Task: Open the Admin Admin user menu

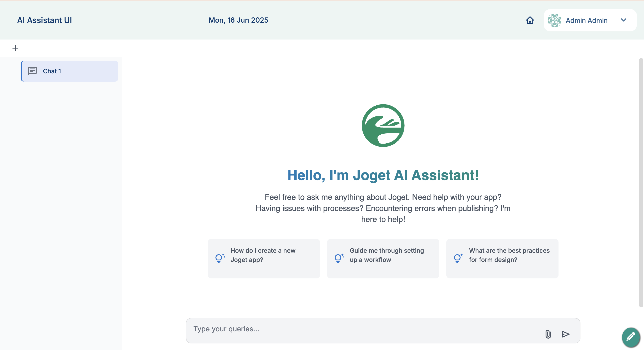Action: tap(586, 20)
